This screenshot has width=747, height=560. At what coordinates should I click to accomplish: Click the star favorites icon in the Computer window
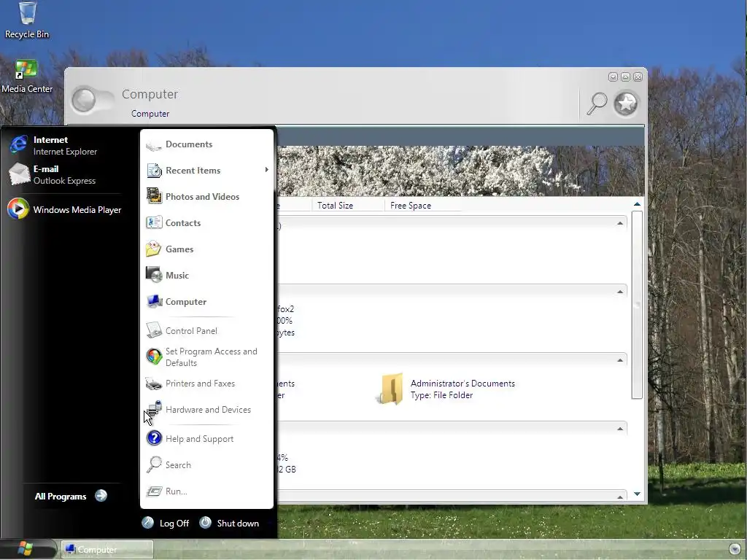point(625,104)
